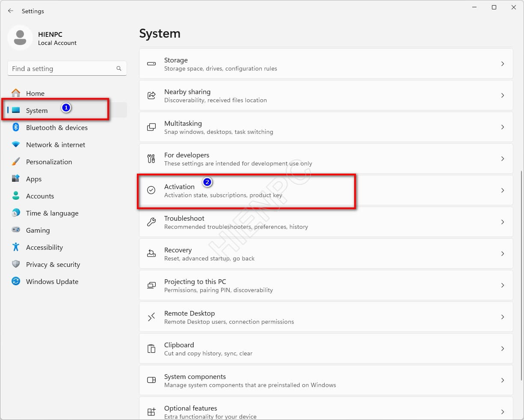Click the Accessibility figure icon in sidebar
Viewport: 524px width, 420px height.
pos(16,247)
